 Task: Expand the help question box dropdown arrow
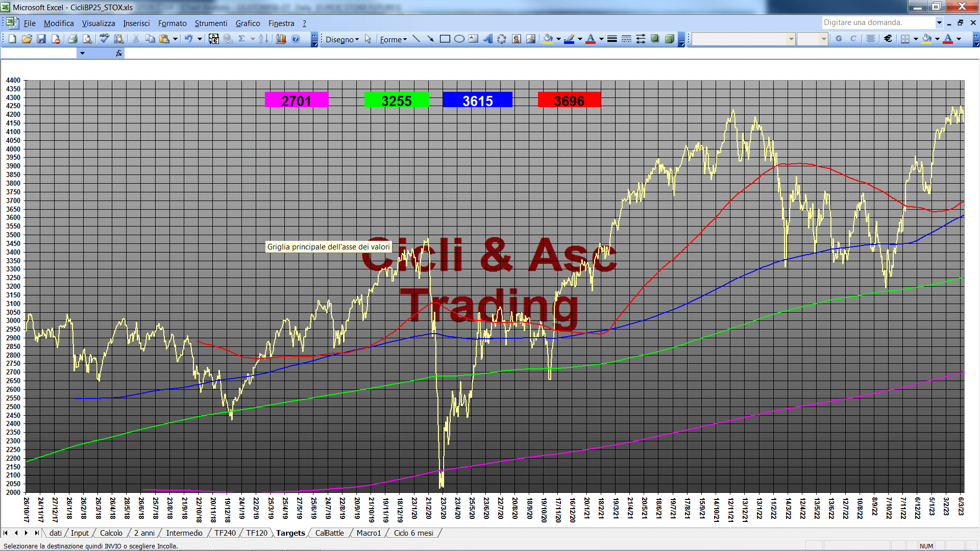tap(939, 22)
